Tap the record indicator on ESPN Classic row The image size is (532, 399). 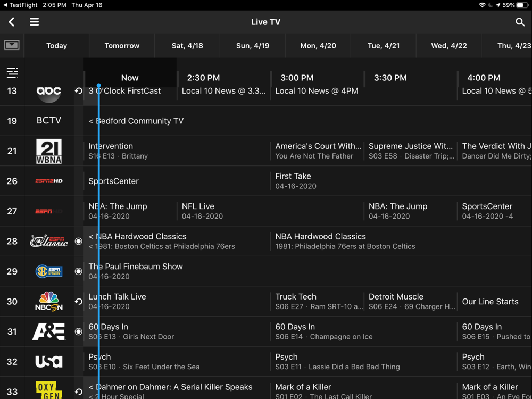tap(78, 241)
